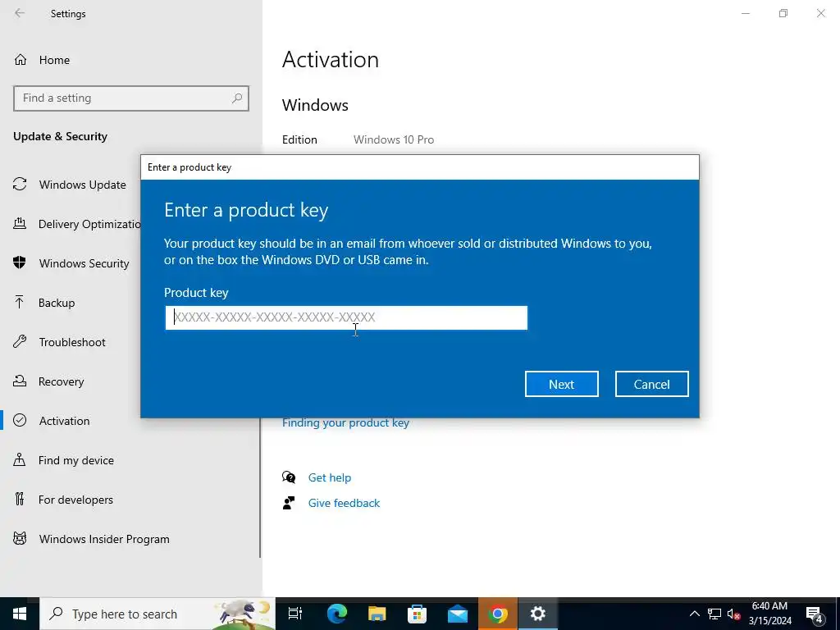This screenshot has width=840, height=630.
Task: Open Windows Insider Program in the sidebar
Action: click(104, 539)
